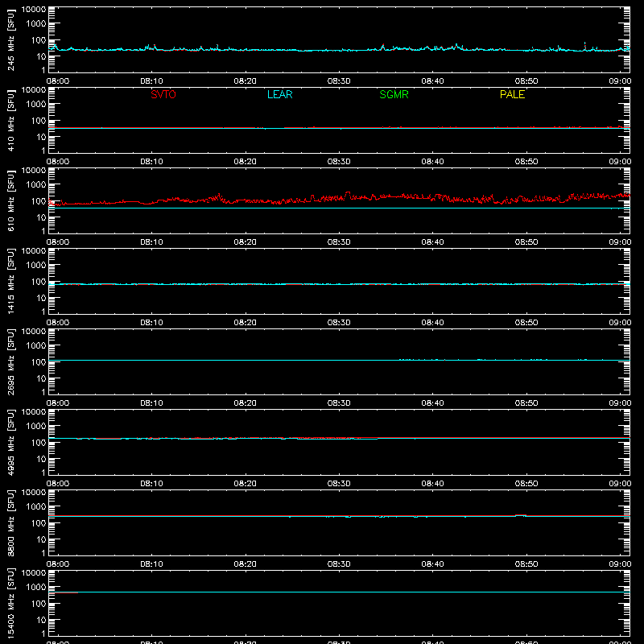Click the 09:00 time label under 8800 MHz plot
644x644 pixels.
point(620,564)
